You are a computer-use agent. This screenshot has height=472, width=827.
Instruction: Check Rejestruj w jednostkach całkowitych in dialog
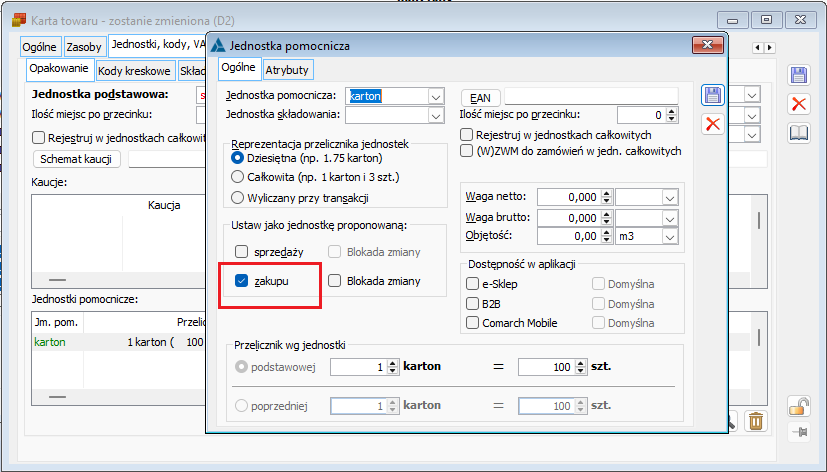click(x=466, y=135)
